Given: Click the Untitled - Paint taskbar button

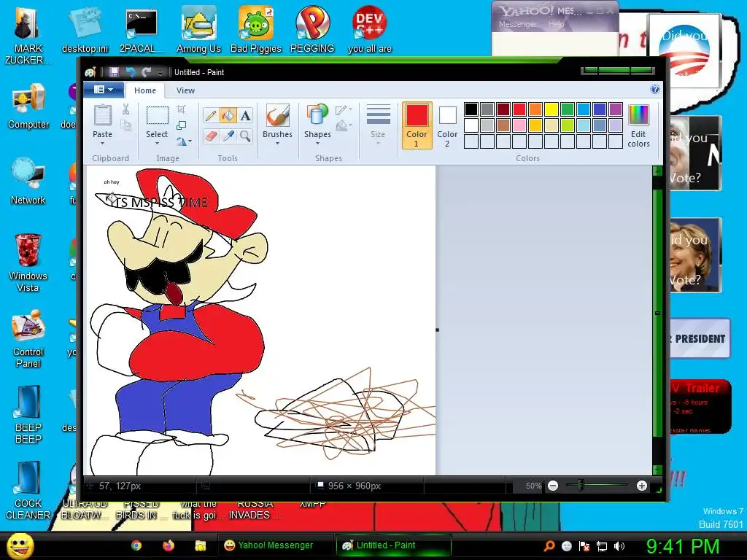Looking at the screenshot, I should pyautogui.click(x=393, y=545).
